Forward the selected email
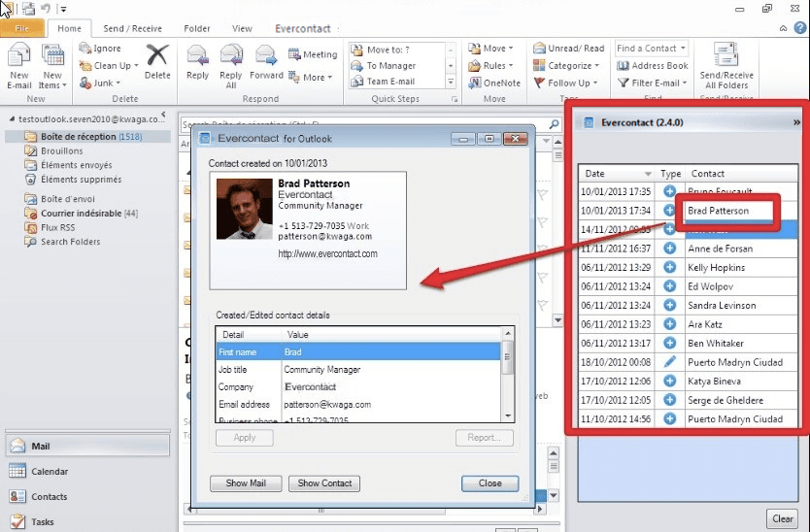 [x=266, y=62]
